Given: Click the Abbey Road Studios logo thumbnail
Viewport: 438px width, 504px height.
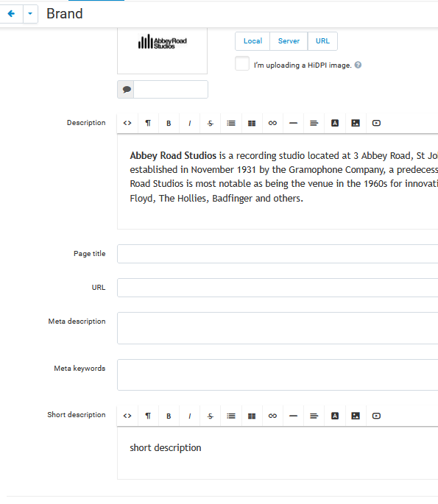Looking at the screenshot, I should 163,42.
